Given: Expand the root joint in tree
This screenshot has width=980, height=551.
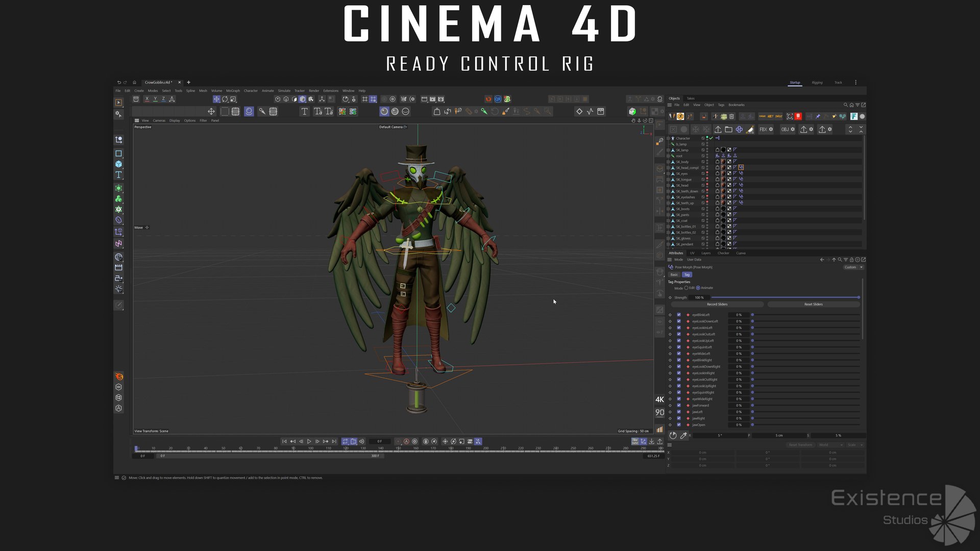Looking at the screenshot, I should coord(668,156).
